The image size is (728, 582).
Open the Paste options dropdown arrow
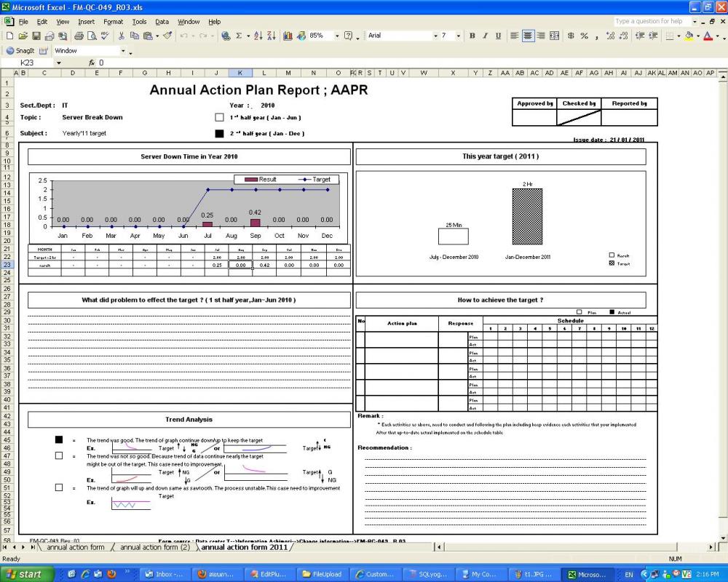coord(157,36)
